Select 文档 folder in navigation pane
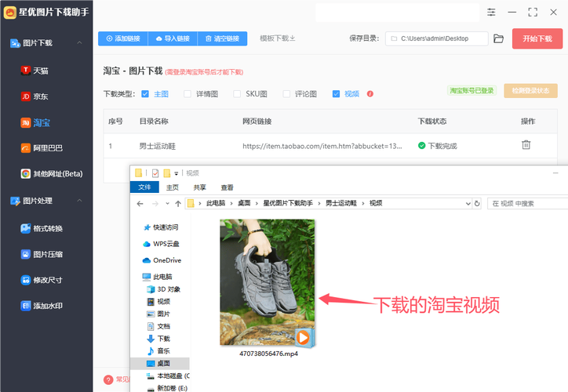The image size is (568, 392). [158, 326]
